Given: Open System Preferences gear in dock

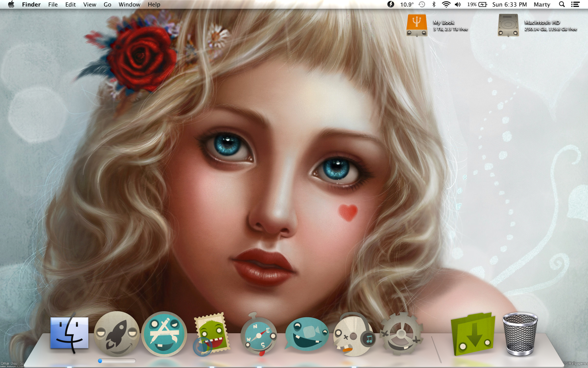Looking at the screenshot, I should 401,334.
